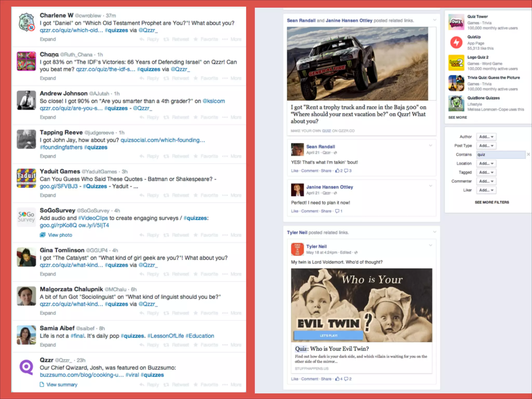Image resolution: width=532 pixels, height=399 pixels.
Task: Open the Baja trophy truck image
Action: point(357,64)
